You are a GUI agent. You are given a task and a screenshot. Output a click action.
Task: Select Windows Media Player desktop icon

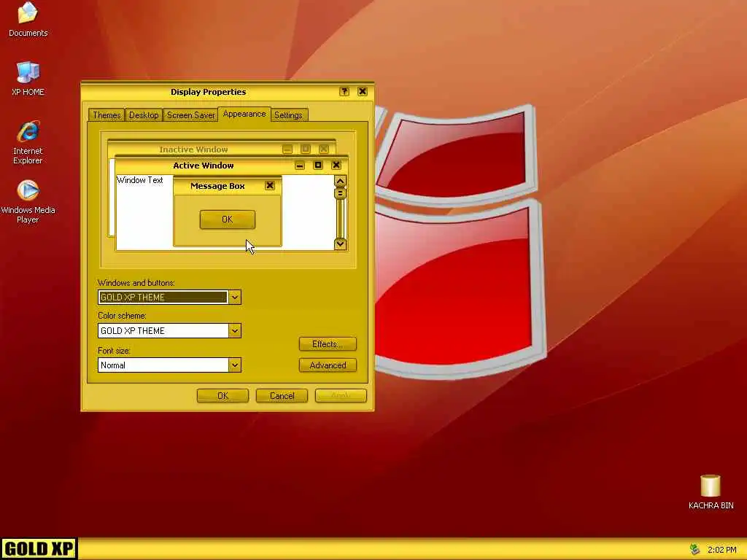28,201
